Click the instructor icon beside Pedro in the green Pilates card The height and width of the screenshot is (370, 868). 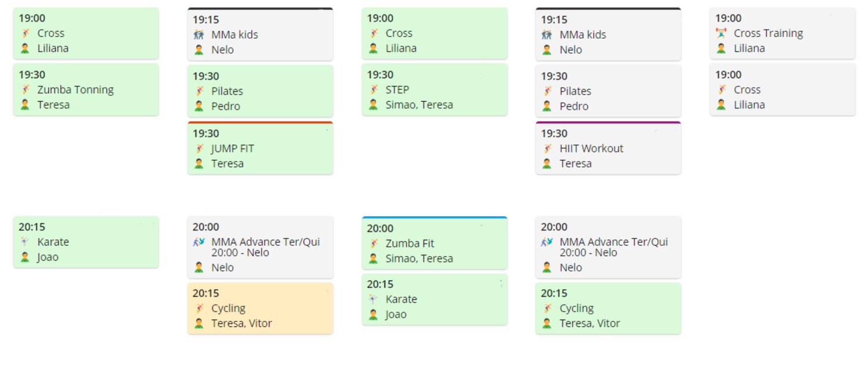(x=199, y=106)
